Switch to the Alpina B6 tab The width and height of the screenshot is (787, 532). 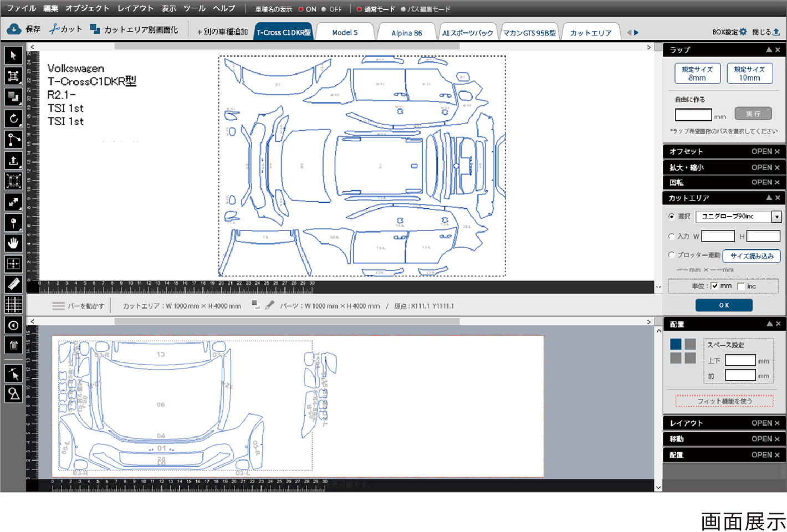coord(406,33)
